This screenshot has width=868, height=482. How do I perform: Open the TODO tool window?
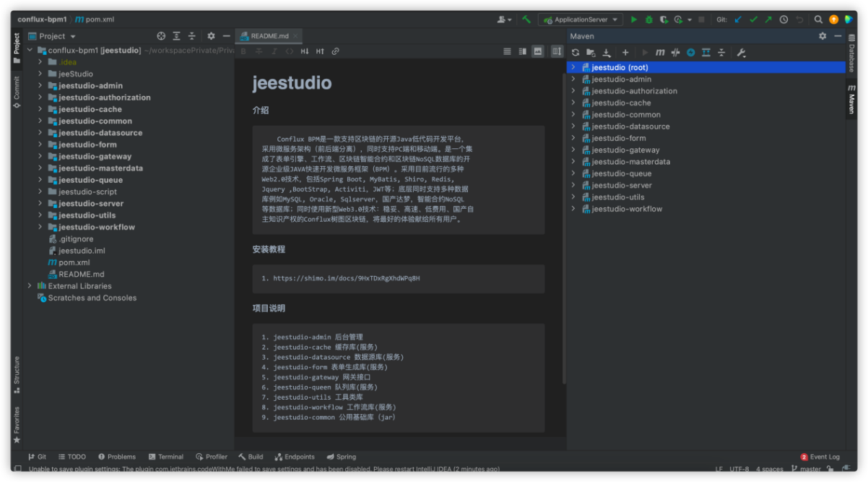coord(72,457)
